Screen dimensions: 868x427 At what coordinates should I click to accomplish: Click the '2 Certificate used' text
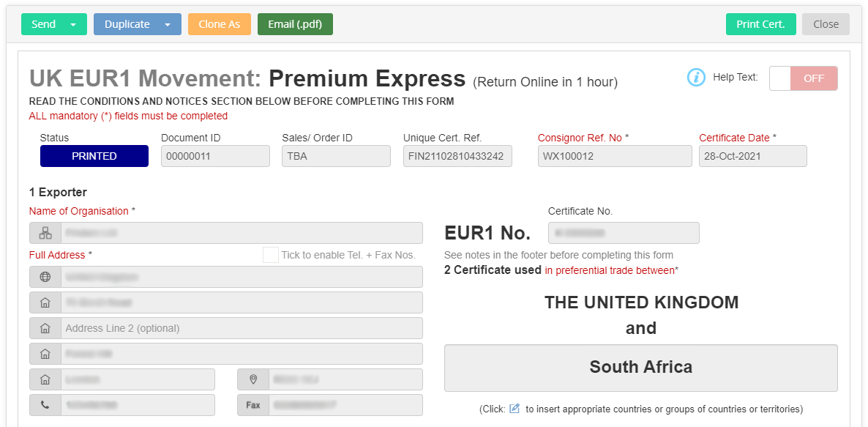493,270
